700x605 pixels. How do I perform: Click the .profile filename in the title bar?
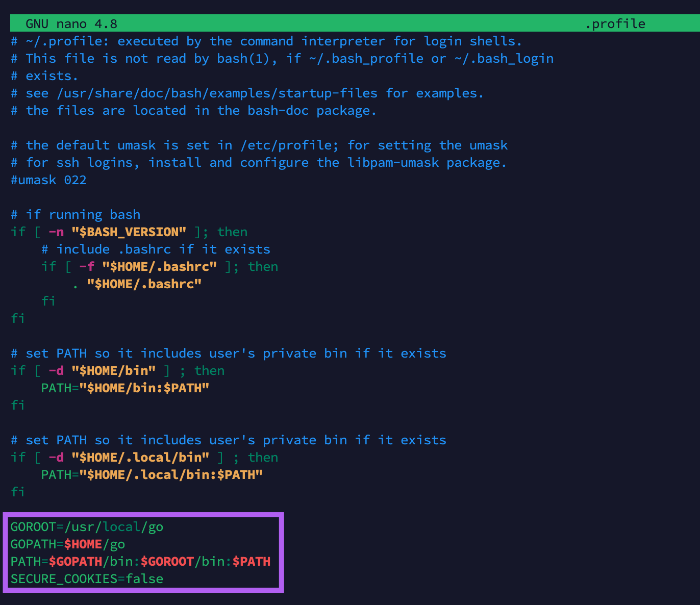point(616,23)
